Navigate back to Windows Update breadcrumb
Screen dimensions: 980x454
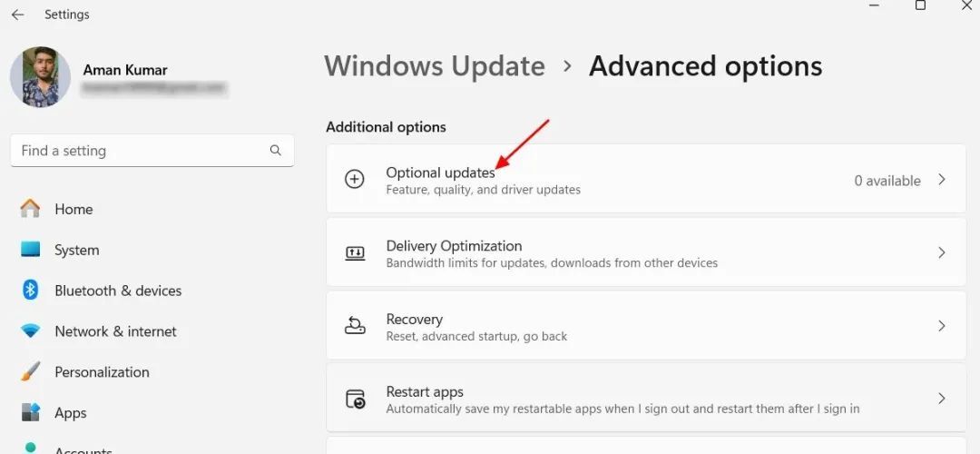tap(435, 66)
